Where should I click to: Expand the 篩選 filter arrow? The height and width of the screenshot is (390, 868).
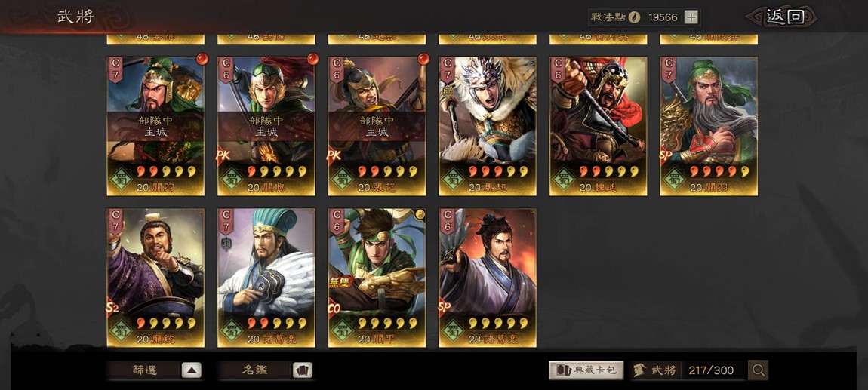[191, 370]
